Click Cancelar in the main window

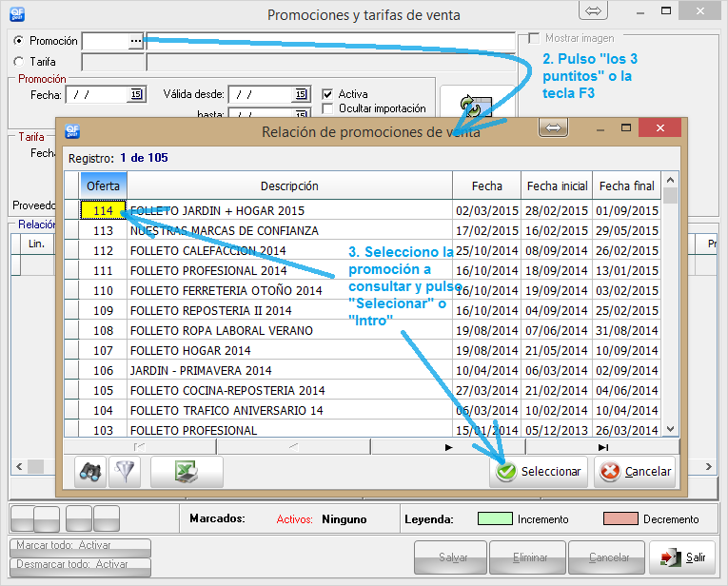(606, 557)
